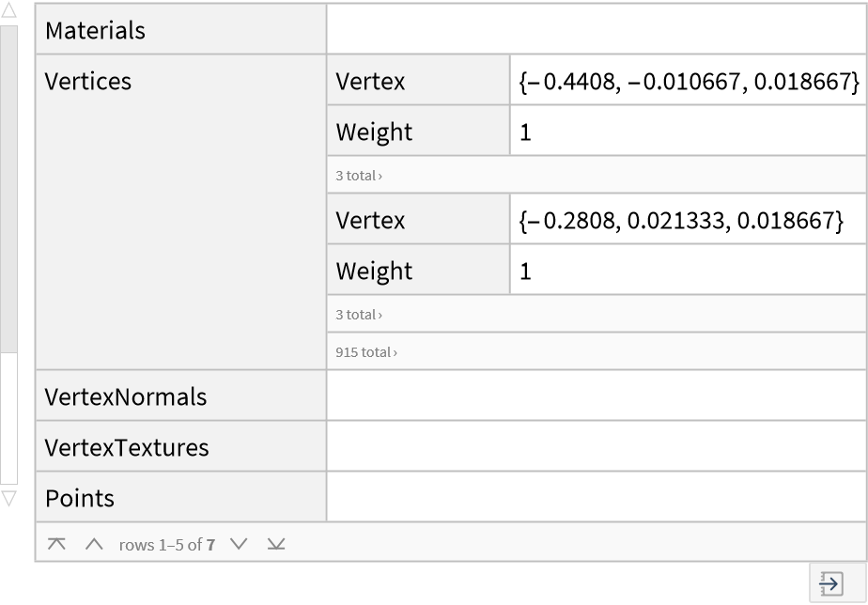
Task: Select the Points row header
Action: [x=80, y=498]
